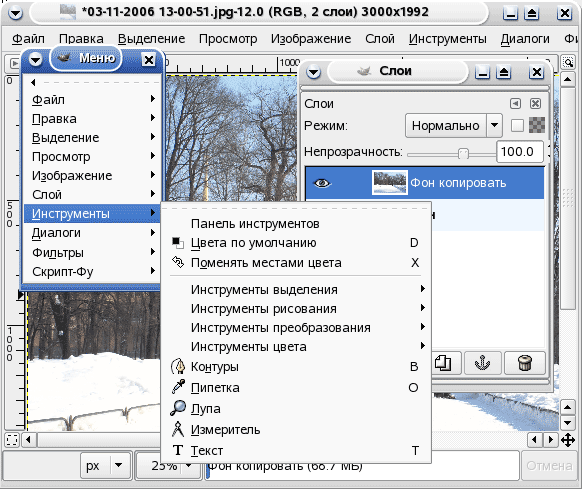Click scroll down arrow at lower right
The width and height of the screenshot is (582, 489).
tap(568, 423)
